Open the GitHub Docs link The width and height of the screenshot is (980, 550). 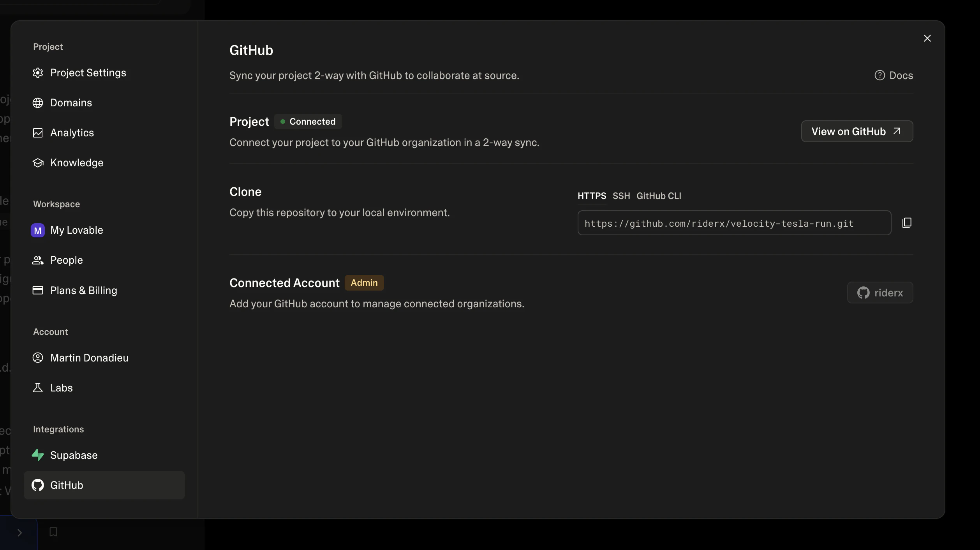(893, 75)
